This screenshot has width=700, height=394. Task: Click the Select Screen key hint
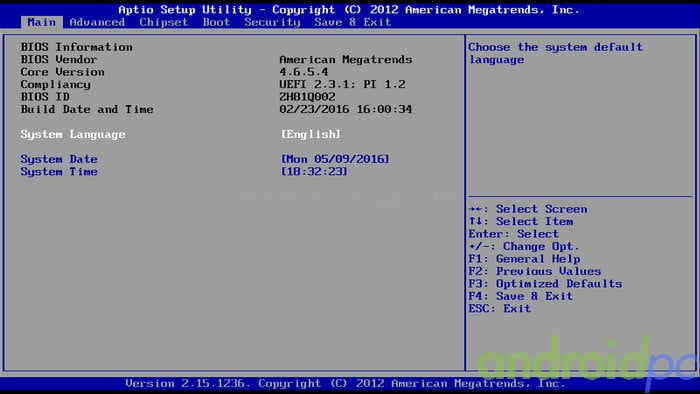[x=528, y=209]
